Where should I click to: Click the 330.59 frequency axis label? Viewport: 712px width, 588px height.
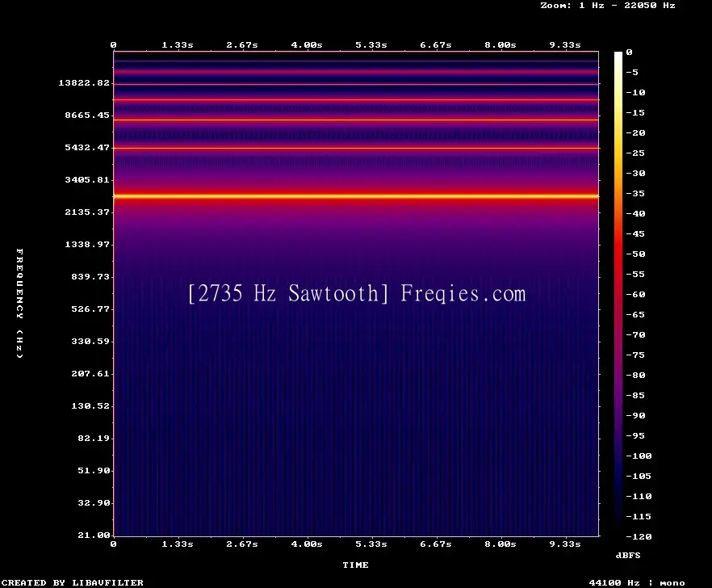[x=90, y=341]
